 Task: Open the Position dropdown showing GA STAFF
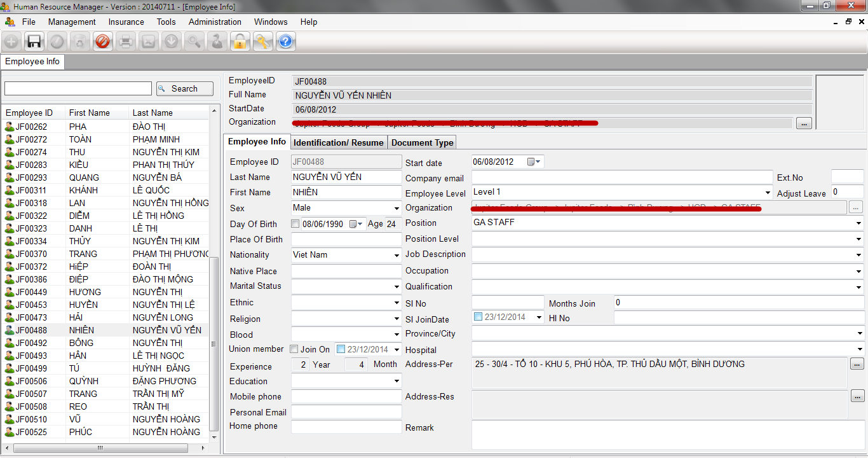(x=858, y=223)
